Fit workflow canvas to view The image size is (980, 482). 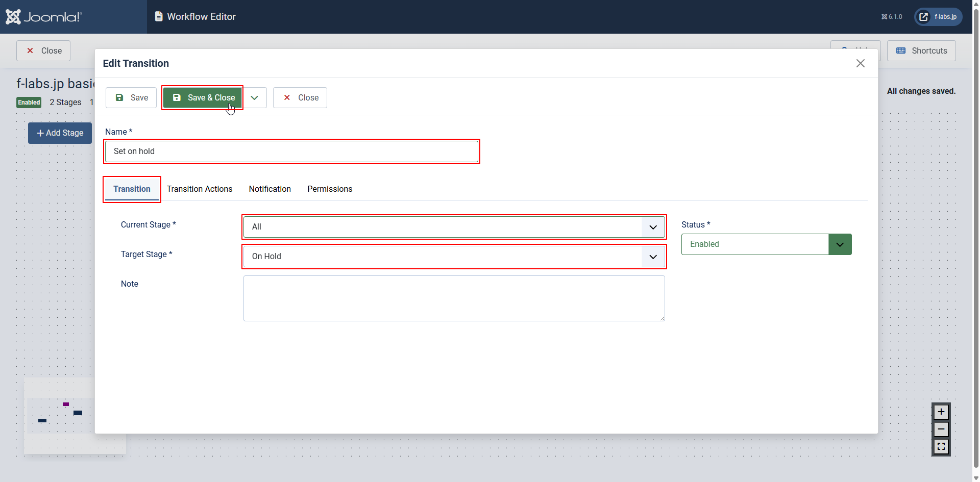click(x=941, y=447)
